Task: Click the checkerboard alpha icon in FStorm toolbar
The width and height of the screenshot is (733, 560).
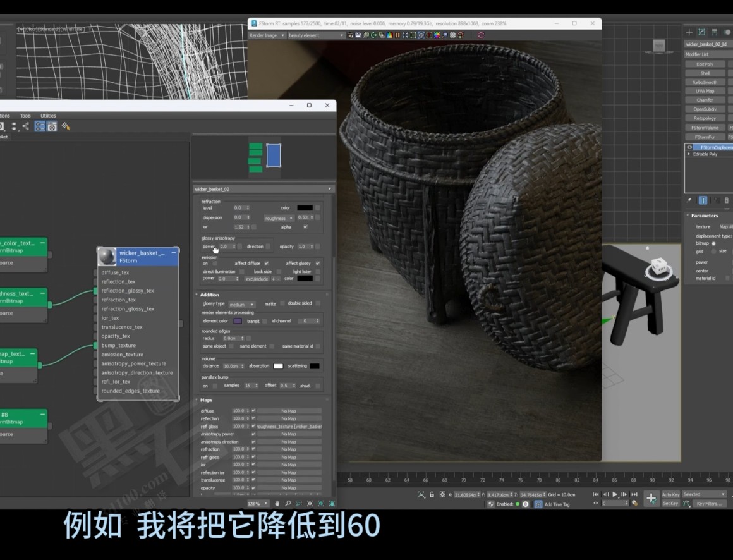Action: (x=452, y=35)
